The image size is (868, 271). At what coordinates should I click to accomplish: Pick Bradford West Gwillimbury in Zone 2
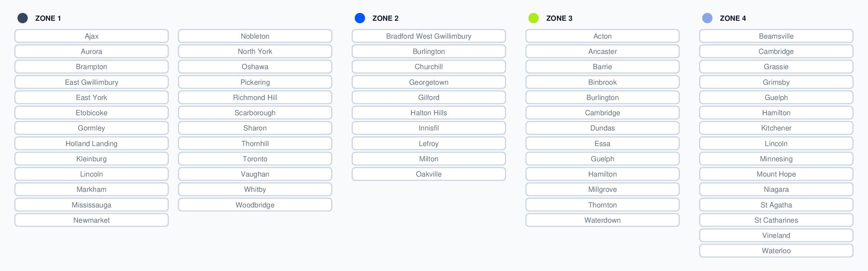(x=429, y=36)
